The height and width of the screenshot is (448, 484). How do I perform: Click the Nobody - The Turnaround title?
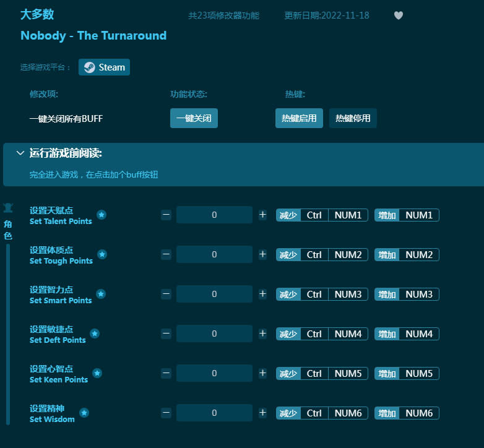[93, 35]
